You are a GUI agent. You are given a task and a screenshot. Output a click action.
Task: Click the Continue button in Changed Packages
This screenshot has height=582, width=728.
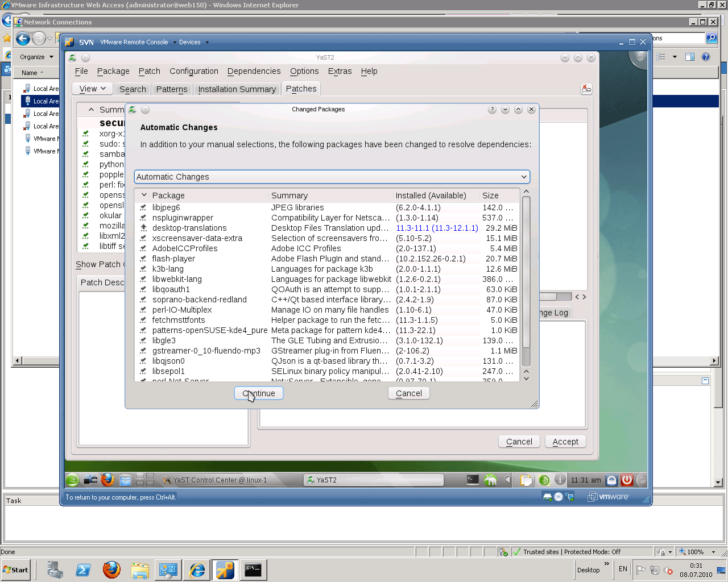259,393
